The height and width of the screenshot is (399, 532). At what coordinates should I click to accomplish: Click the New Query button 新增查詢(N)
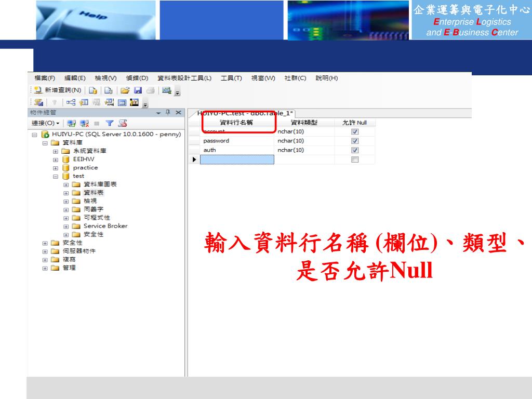tap(58, 90)
